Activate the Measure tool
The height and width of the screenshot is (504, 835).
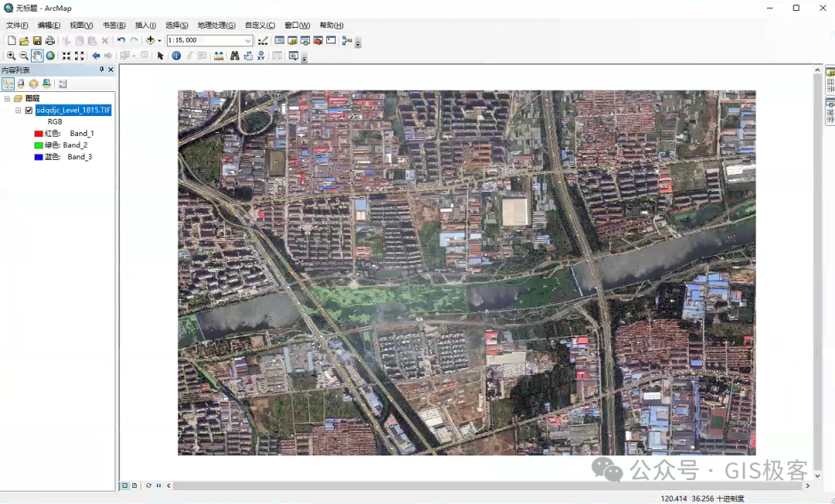point(218,56)
